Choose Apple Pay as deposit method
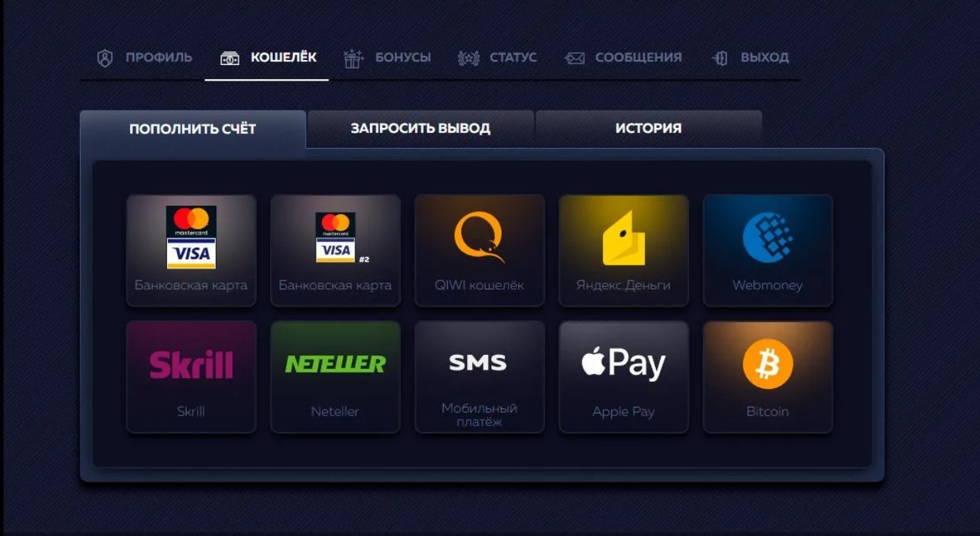This screenshot has height=536, width=980. point(624,377)
